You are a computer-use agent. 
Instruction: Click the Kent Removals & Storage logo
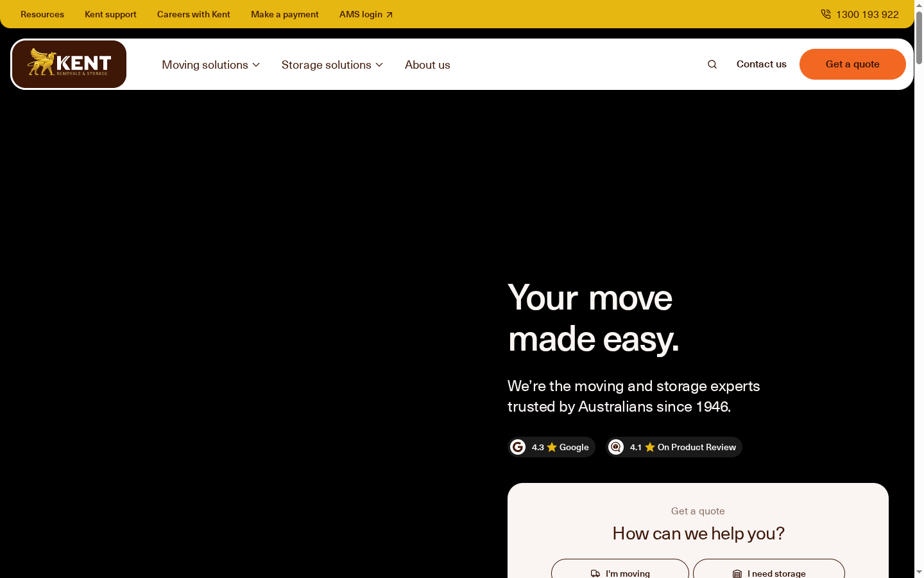[69, 64]
